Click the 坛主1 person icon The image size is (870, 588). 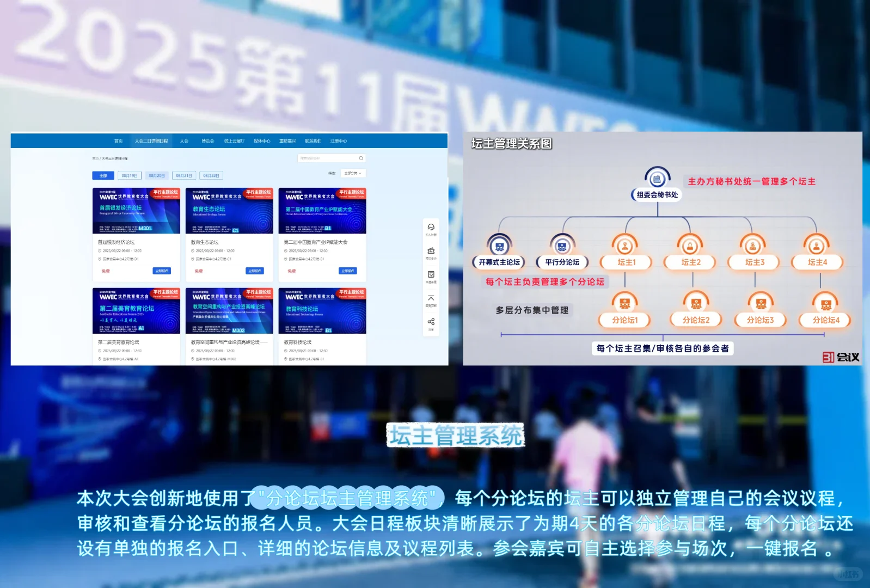(625, 246)
